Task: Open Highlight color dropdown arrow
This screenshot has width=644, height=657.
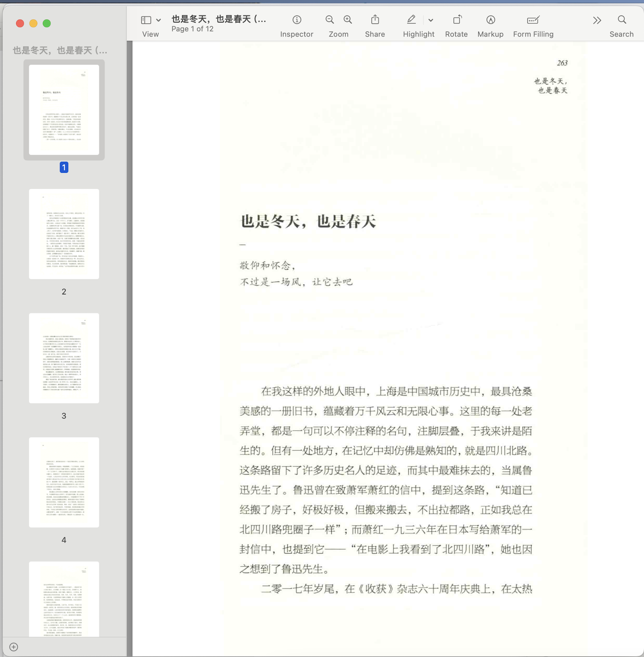Action: point(431,20)
